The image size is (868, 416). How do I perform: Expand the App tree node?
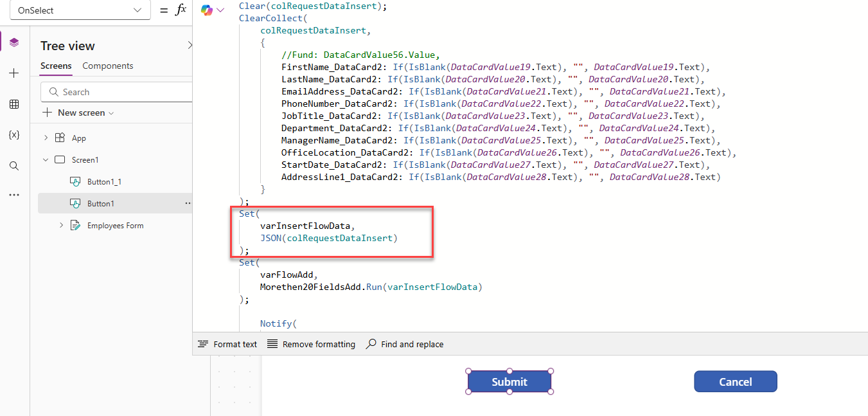point(46,138)
